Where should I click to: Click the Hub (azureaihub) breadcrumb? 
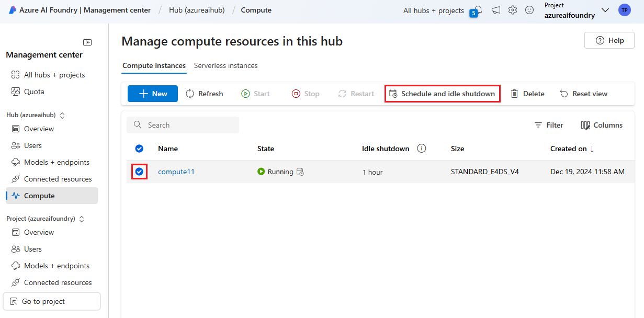coord(197,10)
